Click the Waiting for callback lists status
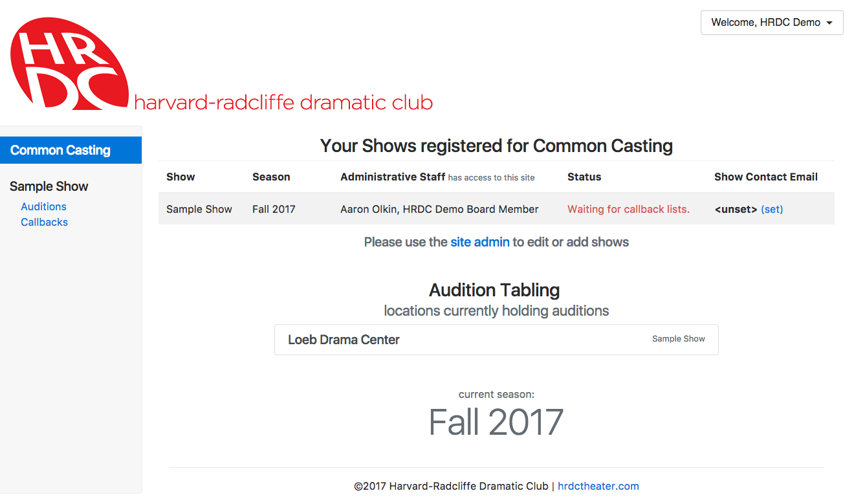This screenshot has width=854, height=504. pyautogui.click(x=628, y=209)
